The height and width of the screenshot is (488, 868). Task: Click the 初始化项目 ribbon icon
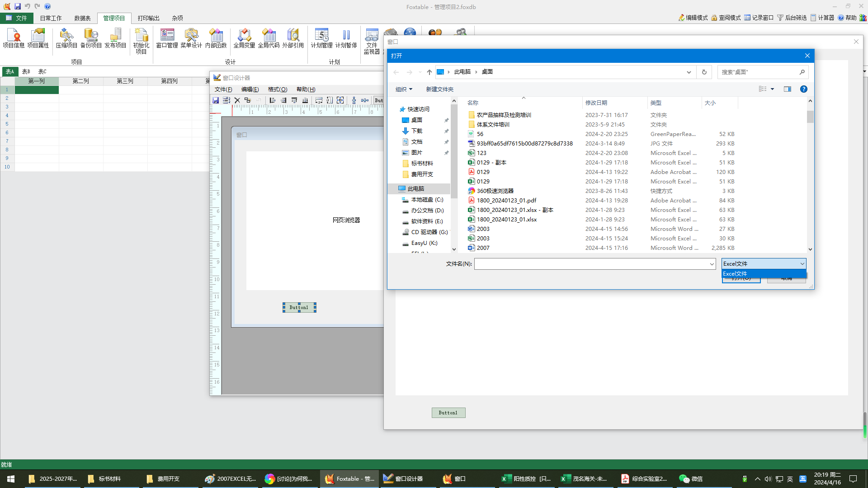[x=141, y=41]
